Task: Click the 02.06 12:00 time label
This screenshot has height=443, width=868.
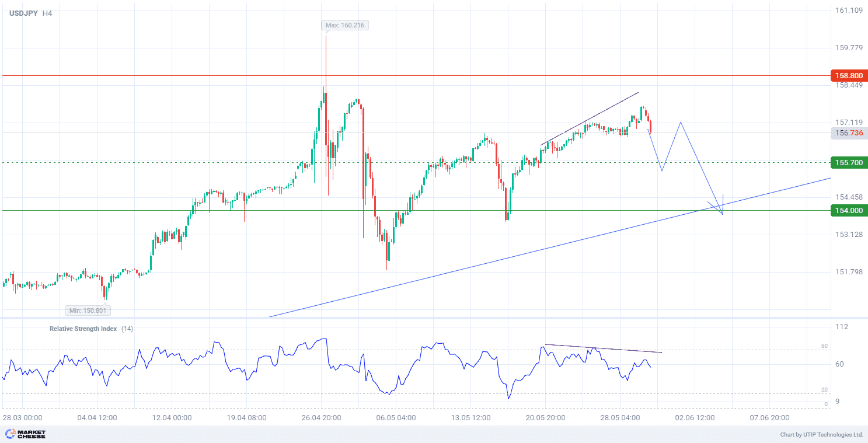Action: 695,418
